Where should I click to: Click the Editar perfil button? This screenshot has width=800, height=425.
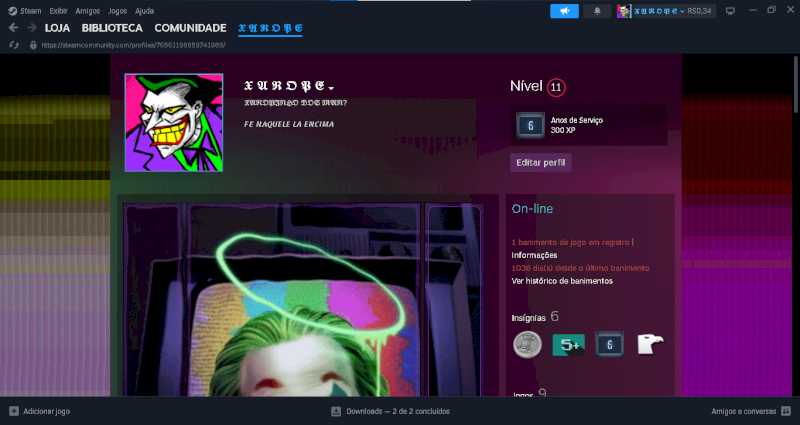(541, 162)
